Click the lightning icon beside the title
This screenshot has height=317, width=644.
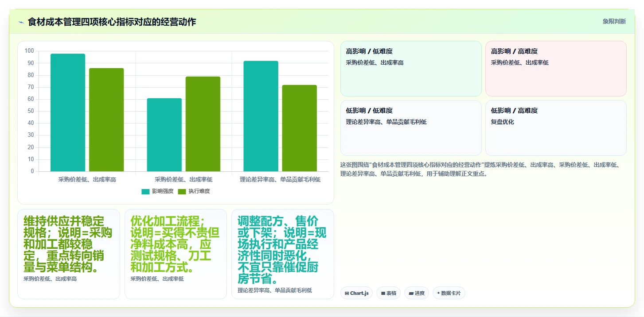(x=21, y=22)
